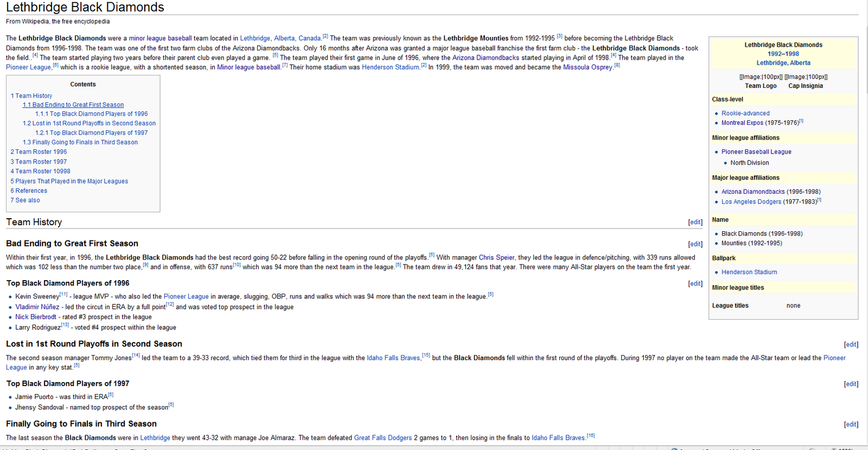The height and width of the screenshot is (450, 868).
Task: Jump to Finally Going to Finals in contents
Action: [x=80, y=142]
